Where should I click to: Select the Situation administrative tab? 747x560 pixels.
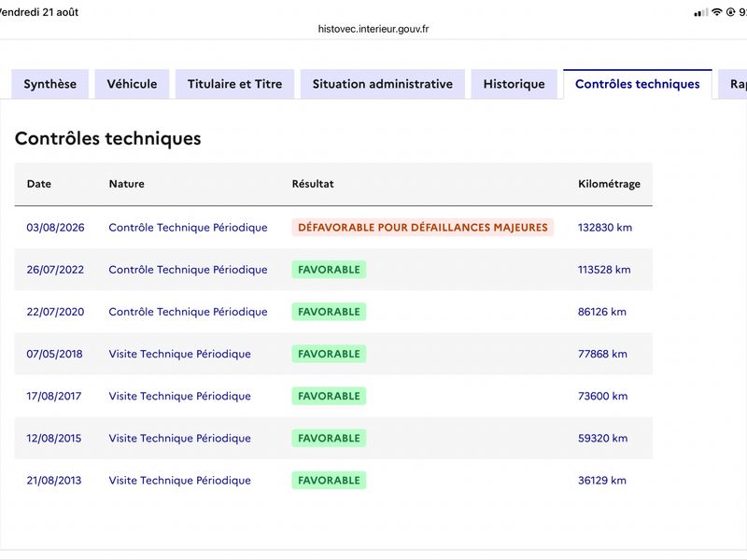[383, 84]
